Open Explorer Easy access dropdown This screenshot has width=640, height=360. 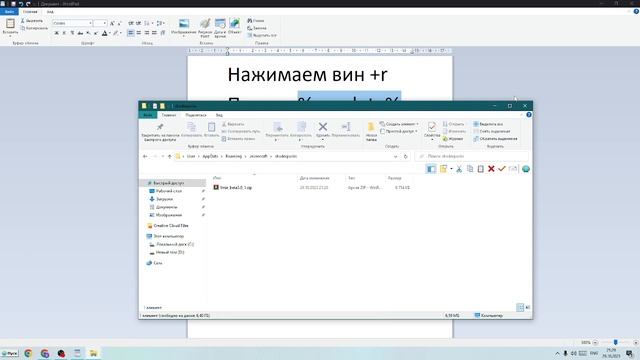[399, 131]
